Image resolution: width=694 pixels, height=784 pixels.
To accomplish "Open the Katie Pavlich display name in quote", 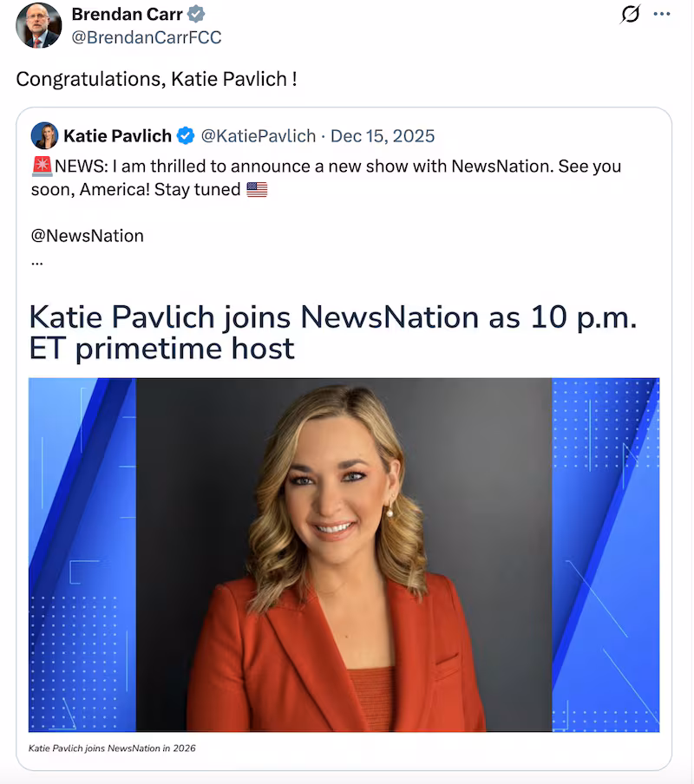I will (x=117, y=135).
